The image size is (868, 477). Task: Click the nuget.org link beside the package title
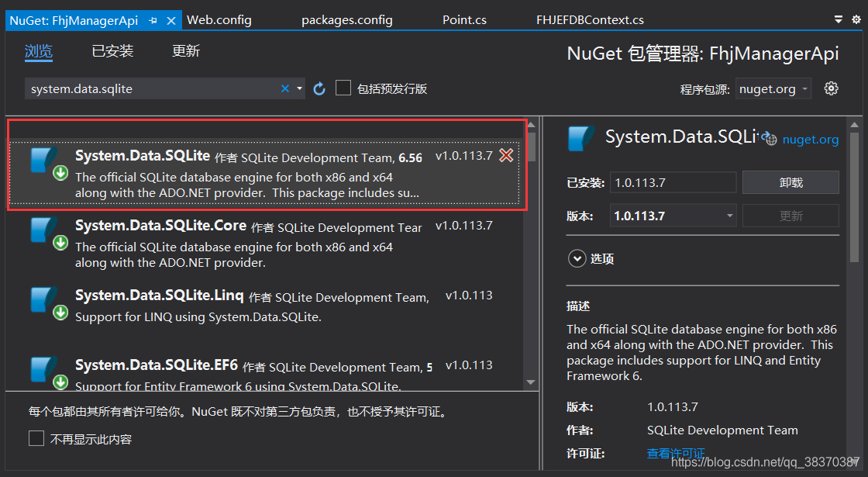(811, 140)
